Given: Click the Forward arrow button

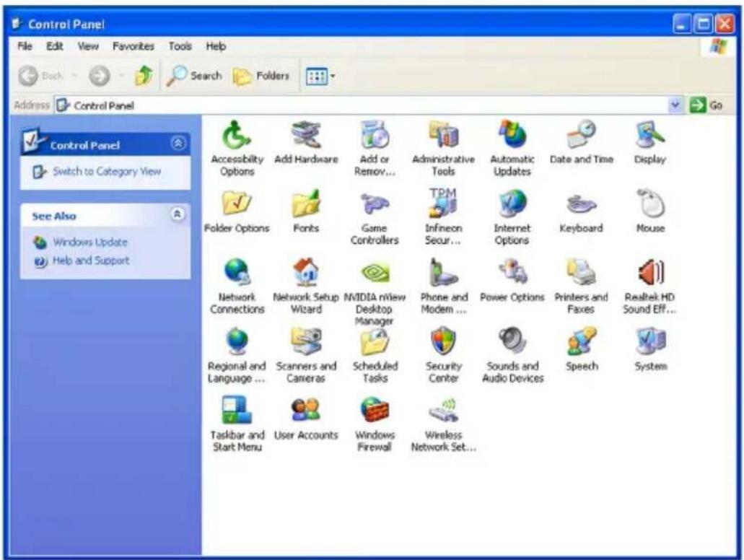Looking at the screenshot, I should tap(100, 76).
